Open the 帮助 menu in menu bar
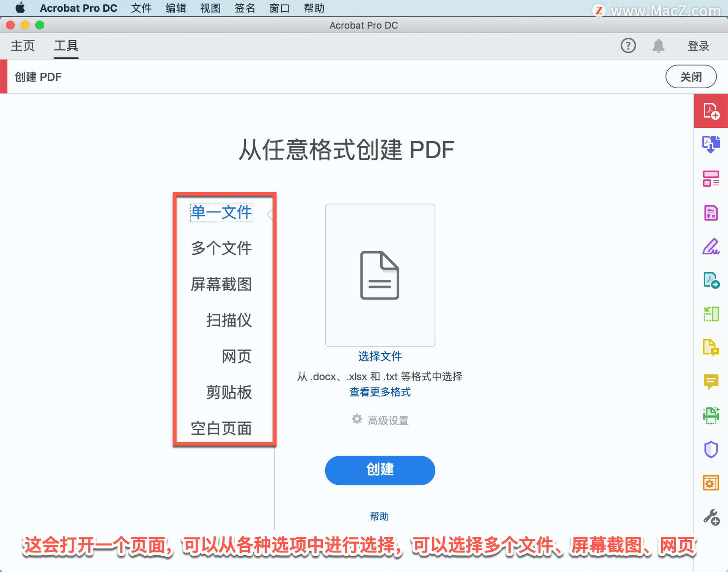Screen dimensions: 728x572 (314, 8)
